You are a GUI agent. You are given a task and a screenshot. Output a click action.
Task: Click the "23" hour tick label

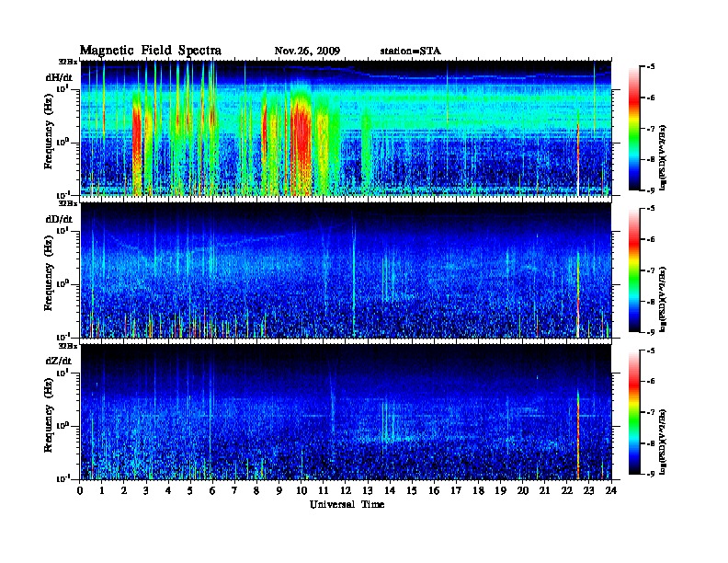tap(588, 490)
